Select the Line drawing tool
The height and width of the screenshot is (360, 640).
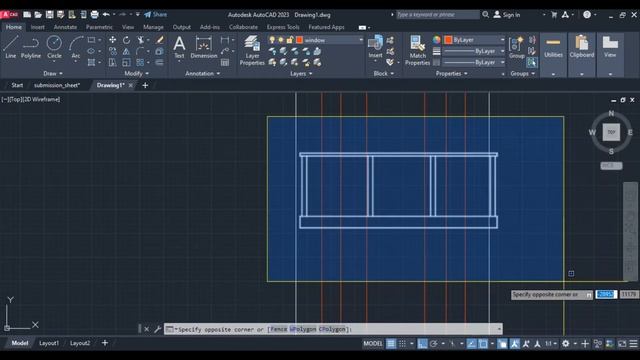click(x=11, y=47)
